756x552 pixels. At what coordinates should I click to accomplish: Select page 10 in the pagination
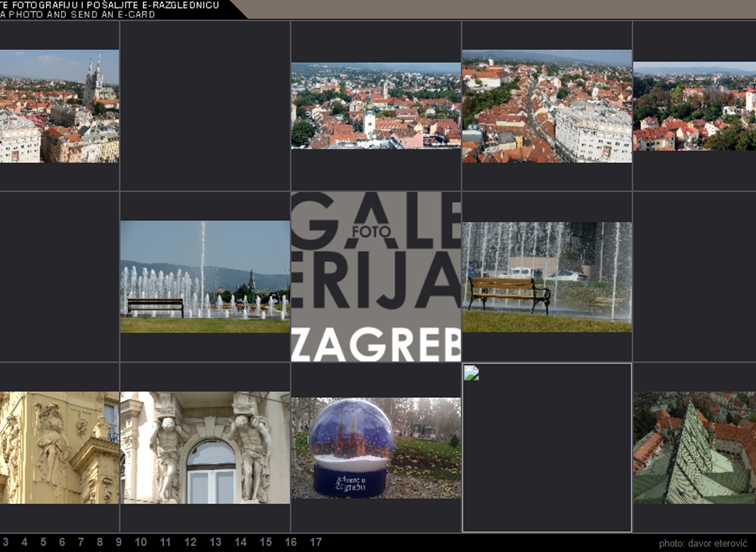coord(141,542)
